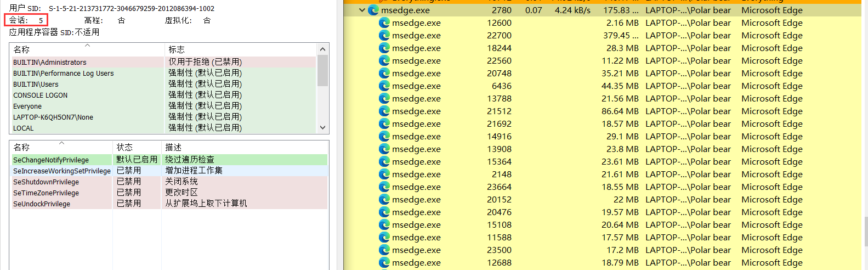This screenshot has height=270, width=868.
Task: Click the 0.07 CPU value cell
Action: (534, 10)
